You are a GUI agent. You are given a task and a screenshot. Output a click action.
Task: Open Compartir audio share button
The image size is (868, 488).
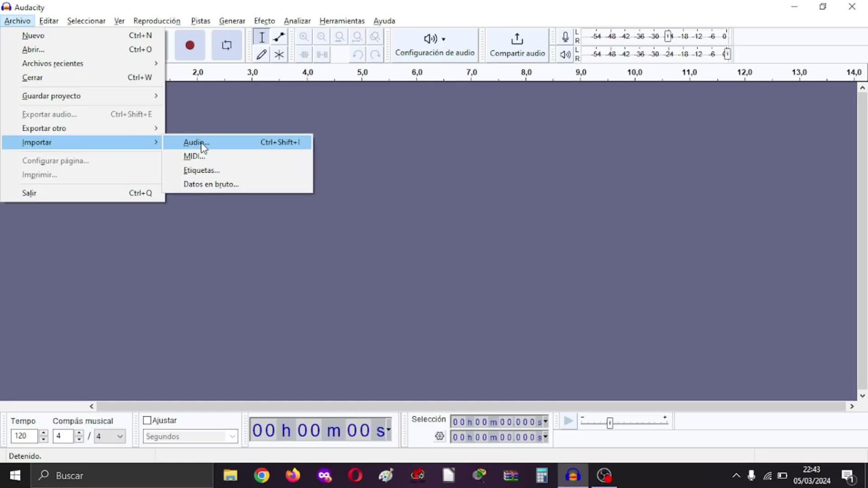point(517,45)
